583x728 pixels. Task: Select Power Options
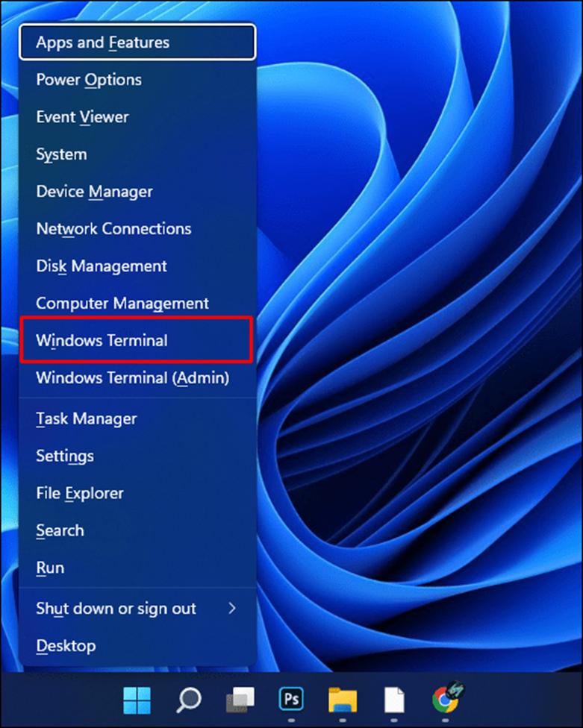tap(137, 80)
